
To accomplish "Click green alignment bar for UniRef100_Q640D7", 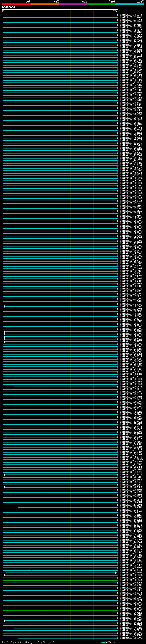I will (60, 635).
